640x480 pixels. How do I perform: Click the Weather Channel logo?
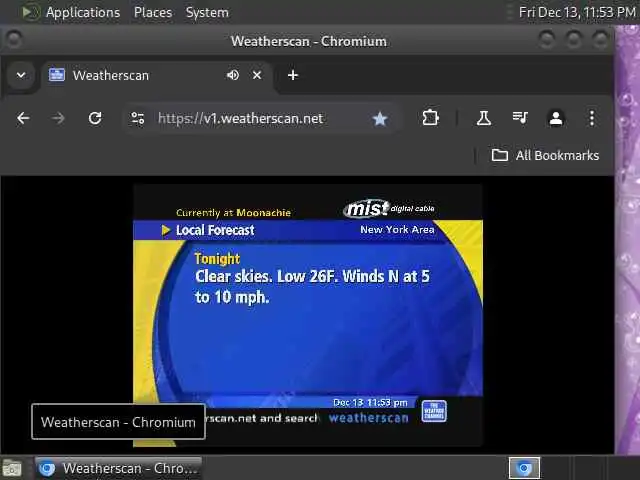pyautogui.click(x=434, y=411)
